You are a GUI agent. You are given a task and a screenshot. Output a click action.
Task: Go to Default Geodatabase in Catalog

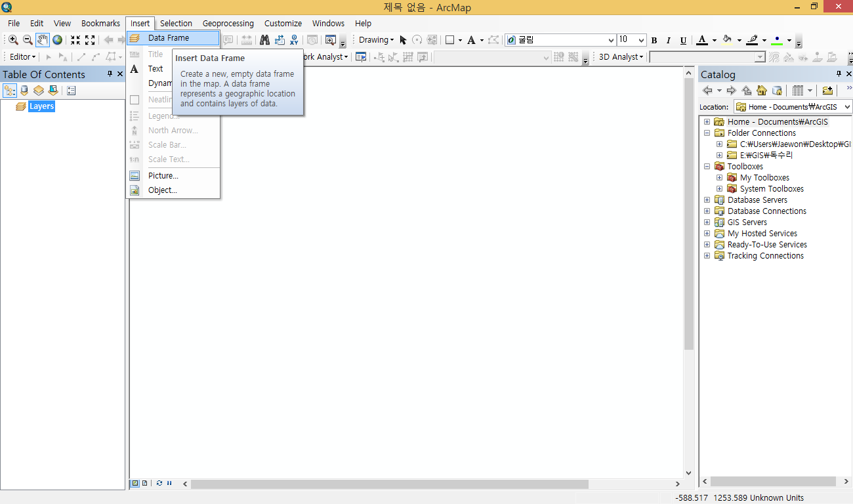[777, 91]
